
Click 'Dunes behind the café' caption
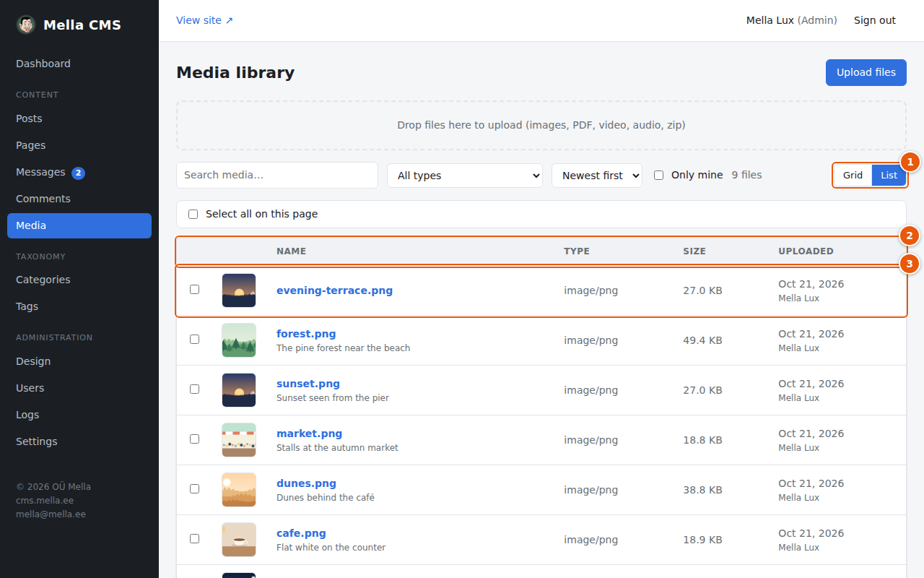pos(326,498)
